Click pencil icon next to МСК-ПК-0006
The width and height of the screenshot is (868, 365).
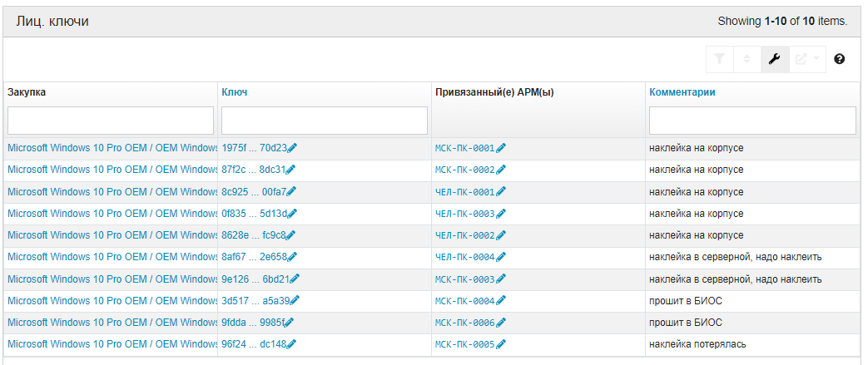pyautogui.click(x=501, y=322)
